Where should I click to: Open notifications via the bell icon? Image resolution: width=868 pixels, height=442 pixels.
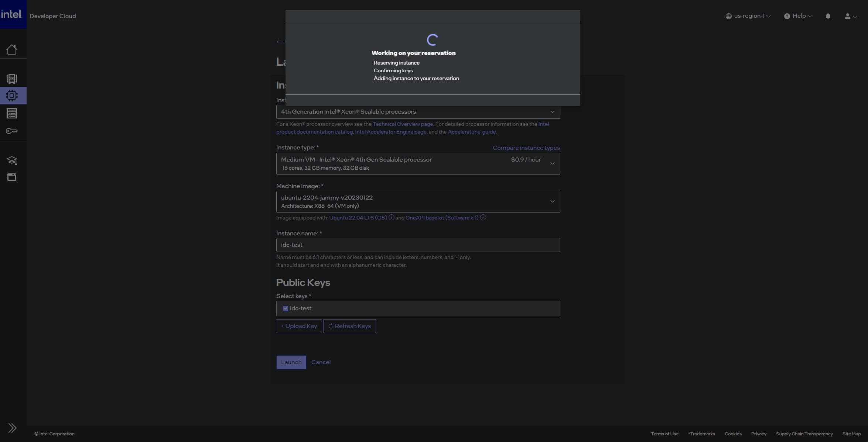click(x=828, y=16)
